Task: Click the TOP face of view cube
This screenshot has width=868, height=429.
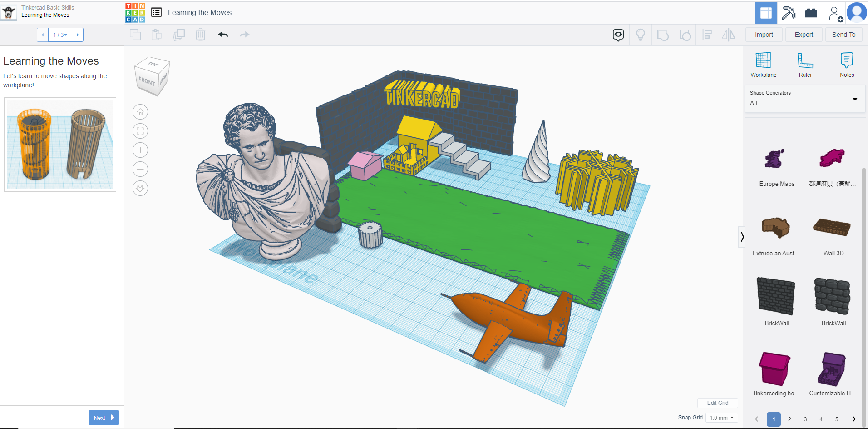Action: 153,64
